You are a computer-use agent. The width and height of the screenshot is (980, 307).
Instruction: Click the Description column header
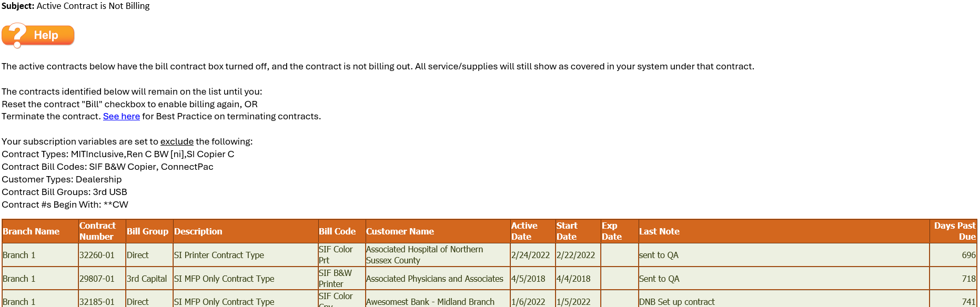[246, 231]
